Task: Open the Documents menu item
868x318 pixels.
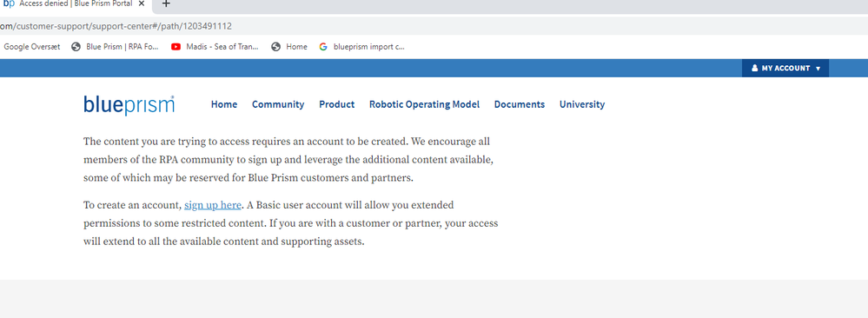Action: (x=520, y=104)
